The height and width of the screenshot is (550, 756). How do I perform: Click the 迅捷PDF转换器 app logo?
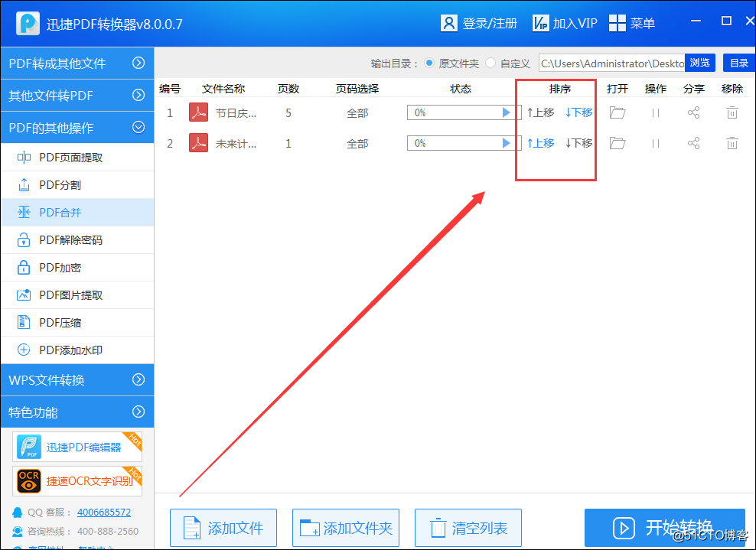click(28, 23)
